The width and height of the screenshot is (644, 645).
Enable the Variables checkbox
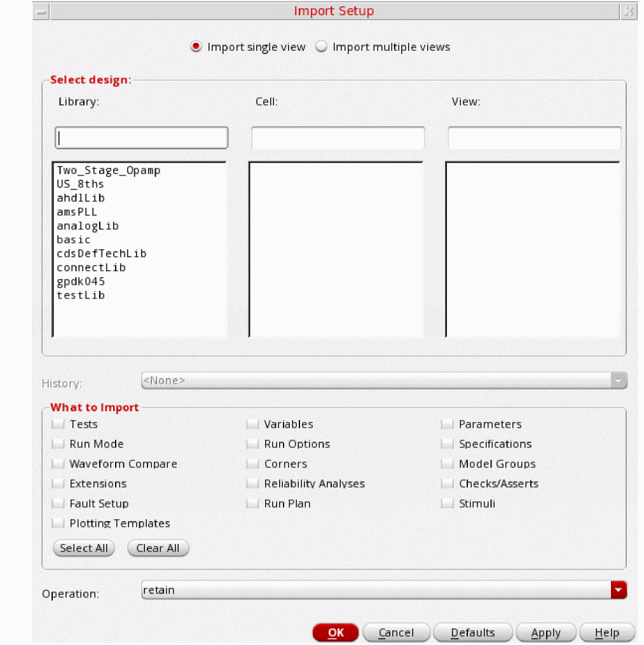click(x=252, y=424)
